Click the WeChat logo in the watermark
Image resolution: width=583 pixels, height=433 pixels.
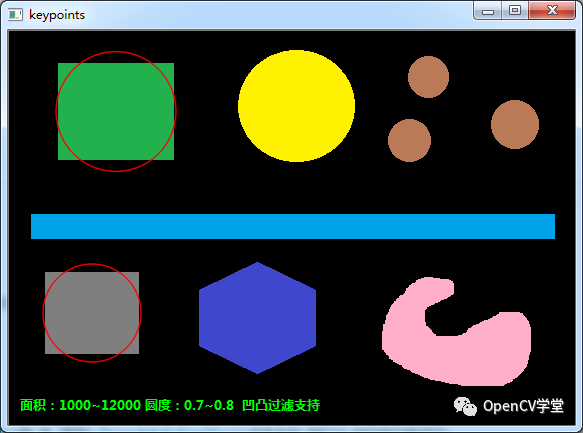point(465,406)
